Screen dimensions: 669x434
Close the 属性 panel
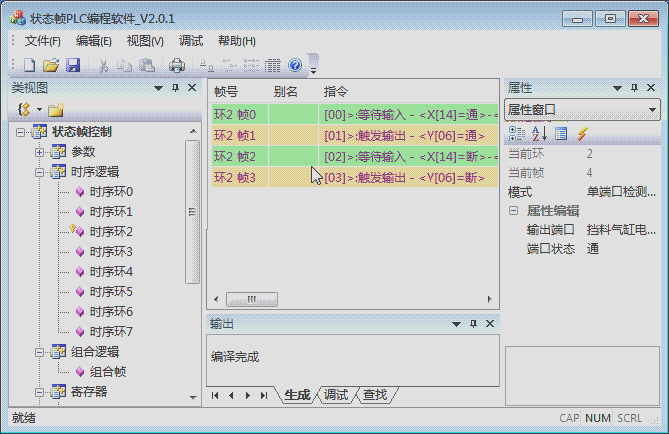coord(651,87)
